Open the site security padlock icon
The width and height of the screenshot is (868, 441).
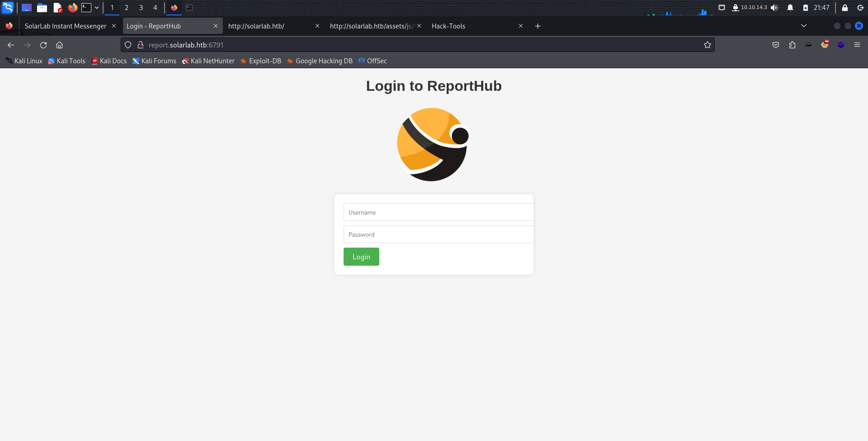[x=141, y=45]
